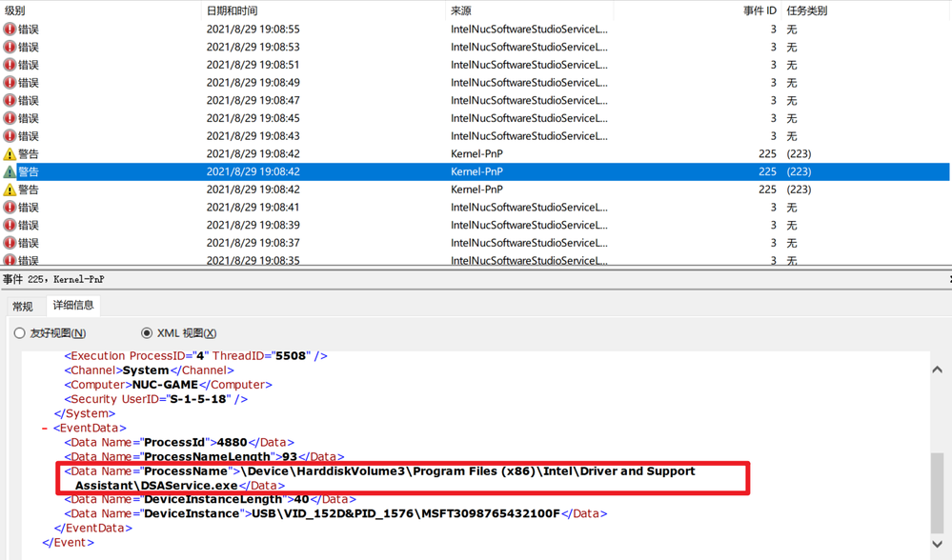The image size is (952, 560).
Task: Click the XML pane vertical scrollbar thumb
Action: tap(938, 492)
